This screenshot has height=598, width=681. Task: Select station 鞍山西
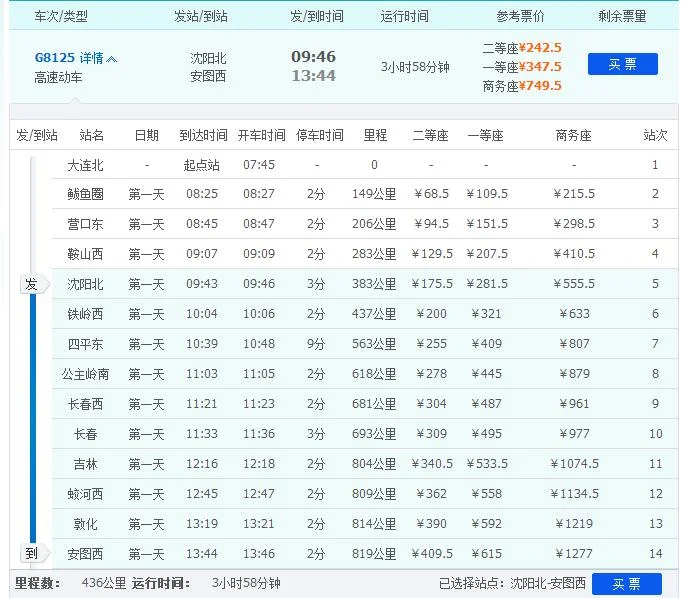85,254
